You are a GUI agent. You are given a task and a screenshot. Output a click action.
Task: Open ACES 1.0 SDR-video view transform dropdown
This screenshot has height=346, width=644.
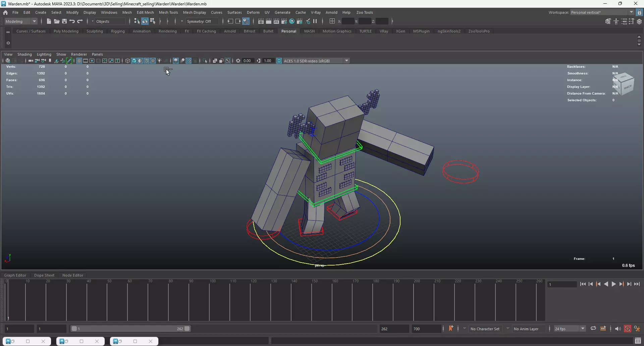(x=316, y=61)
